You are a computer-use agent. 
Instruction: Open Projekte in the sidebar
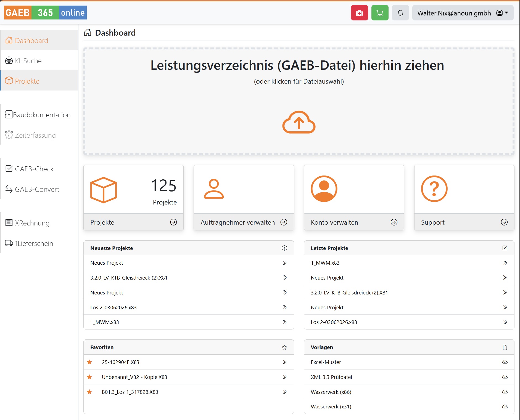tap(39, 81)
